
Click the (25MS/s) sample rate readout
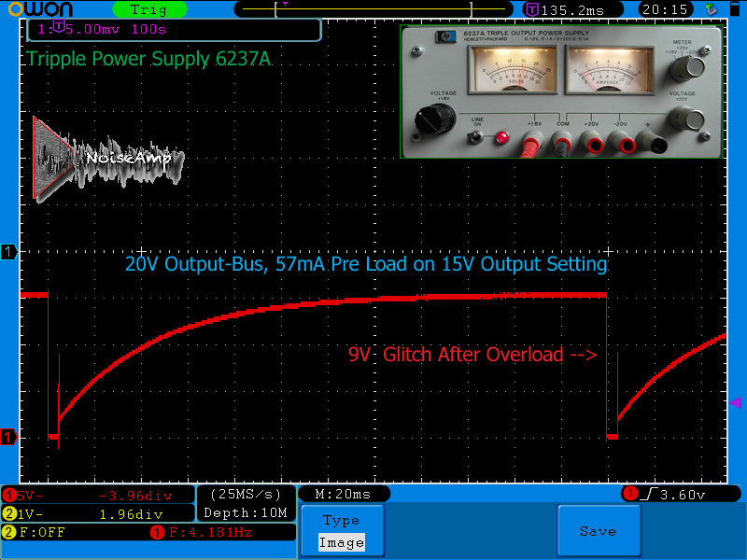click(246, 495)
